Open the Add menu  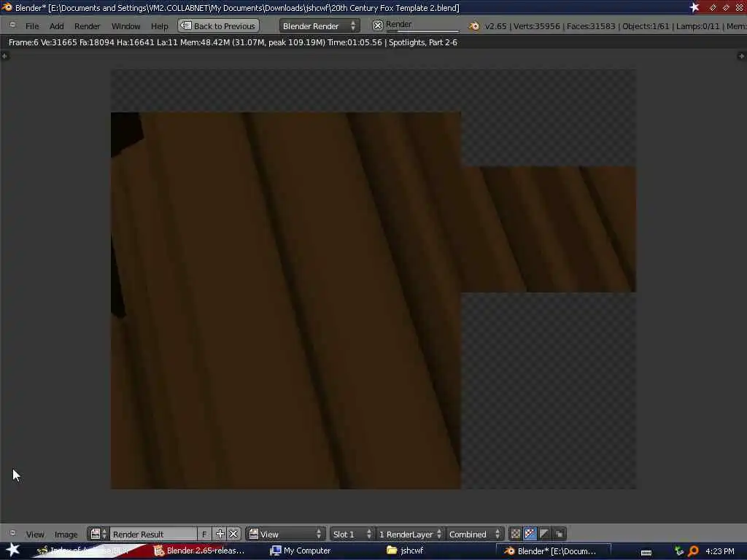click(x=56, y=26)
